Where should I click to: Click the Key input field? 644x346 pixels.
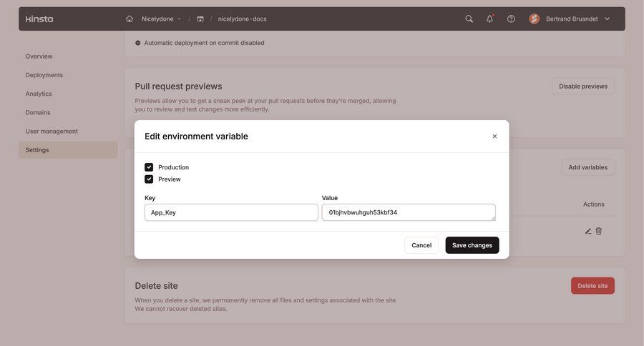tap(231, 212)
